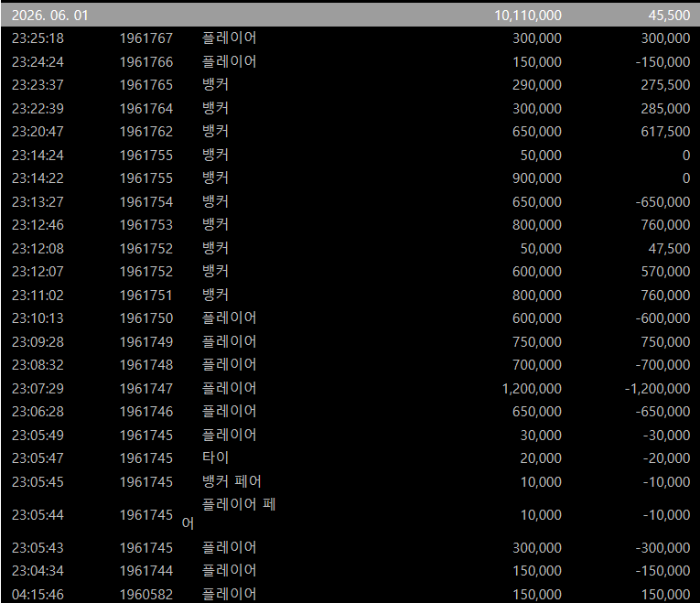Screen dimensions: 700x603
Task: Click the 플레이어 페어 bet type
Action: (229, 513)
